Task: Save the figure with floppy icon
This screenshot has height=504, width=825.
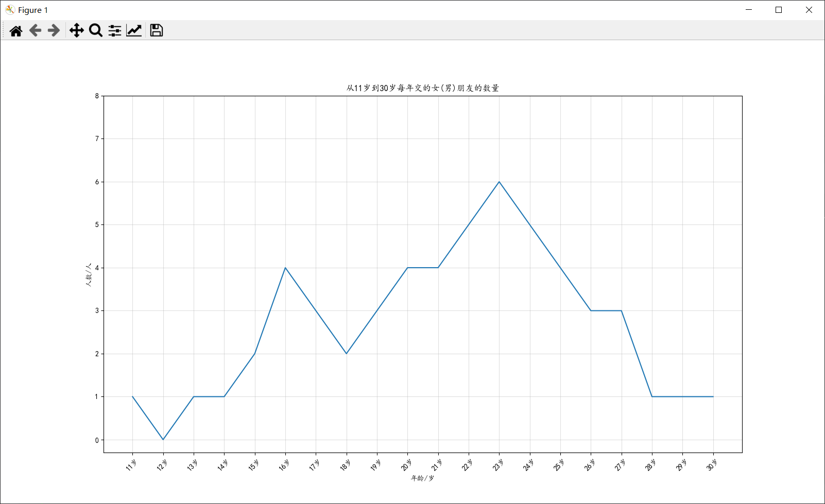Action: coord(157,30)
